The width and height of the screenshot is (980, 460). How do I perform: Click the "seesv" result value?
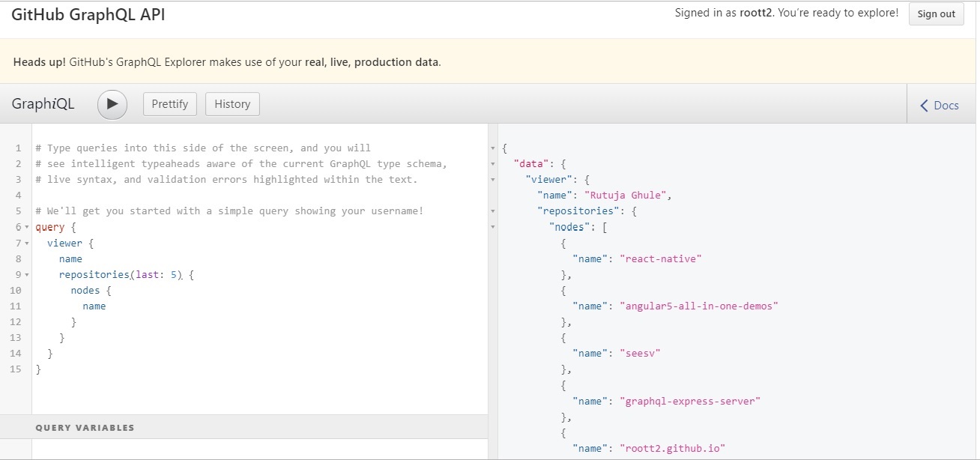tap(642, 353)
